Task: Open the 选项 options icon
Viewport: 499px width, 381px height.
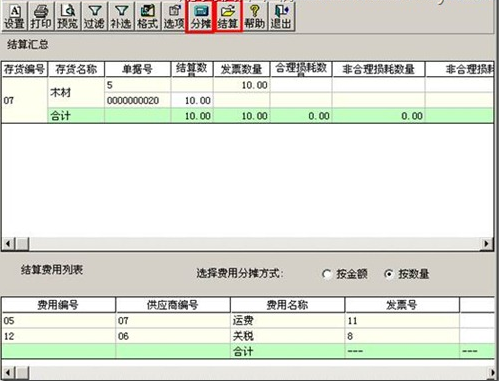Action: coord(174,17)
